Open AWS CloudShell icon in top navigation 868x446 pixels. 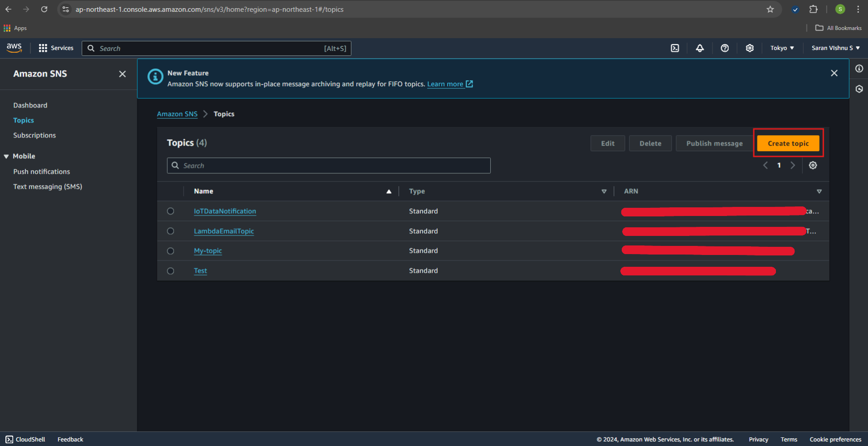pyautogui.click(x=675, y=48)
